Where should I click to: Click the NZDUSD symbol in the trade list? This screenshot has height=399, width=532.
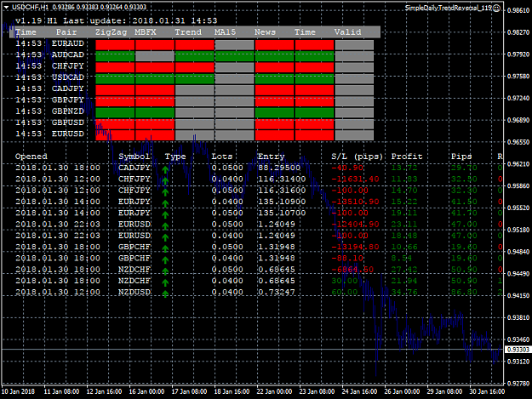pyautogui.click(x=134, y=292)
